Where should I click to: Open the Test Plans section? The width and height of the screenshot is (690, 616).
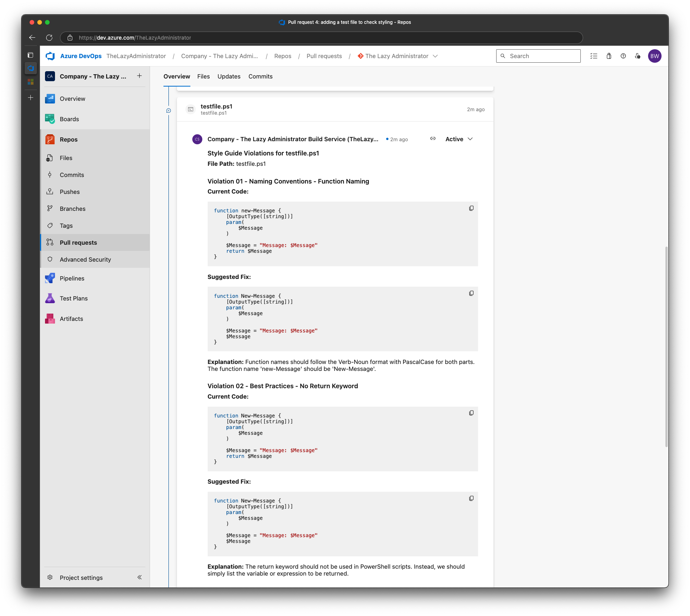[x=95, y=299]
